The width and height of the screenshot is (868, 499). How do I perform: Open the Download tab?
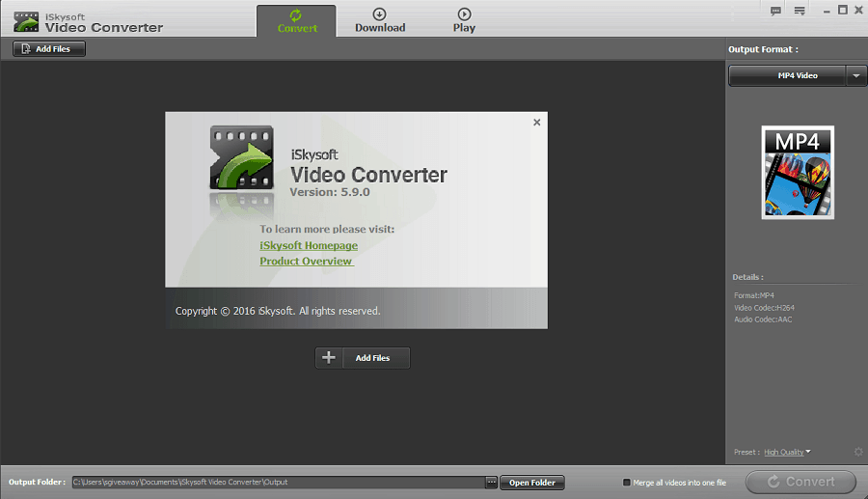(x=380, y=21)
